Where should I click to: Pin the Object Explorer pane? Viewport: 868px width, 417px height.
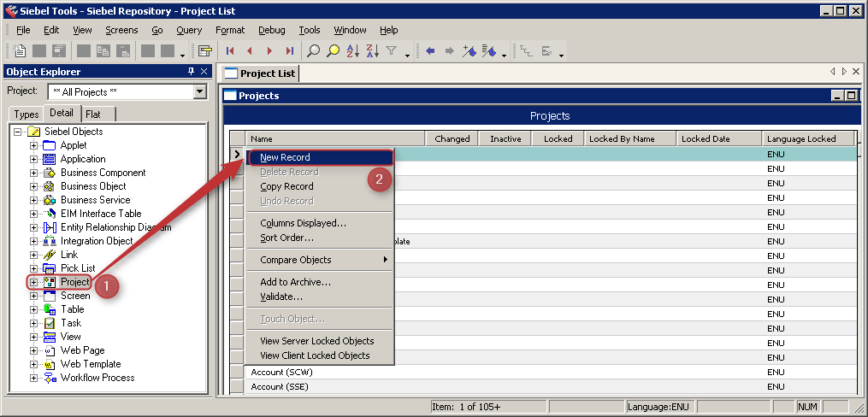192,71
